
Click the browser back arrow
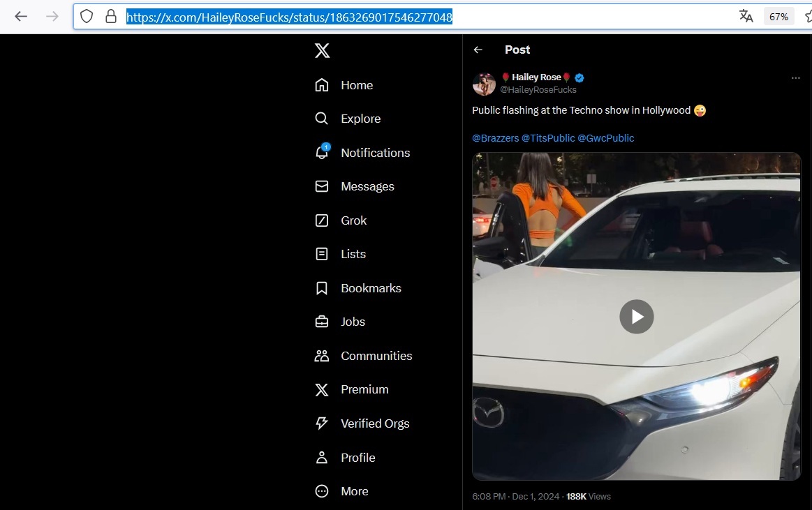click(x=21, y=17)
